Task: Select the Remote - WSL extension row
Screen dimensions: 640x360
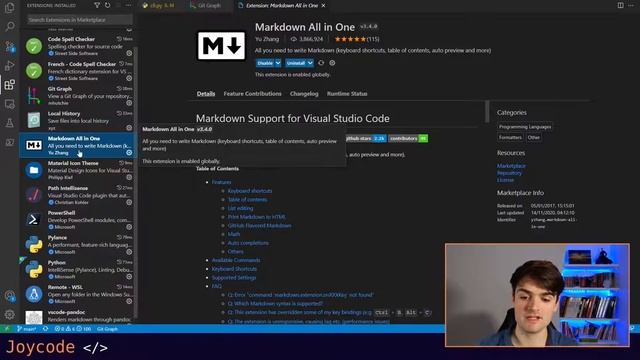Action: pyautogui.click(x=79, y=294)
